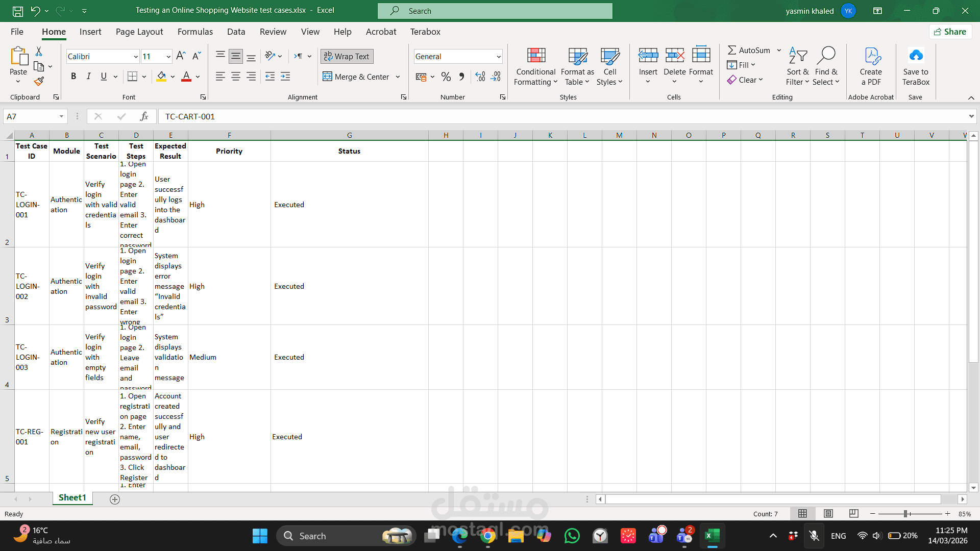The image size is (980, 551).
Task: Click the Format Painter brush icon
Action: pyautogui.click(x=39, y=81)
